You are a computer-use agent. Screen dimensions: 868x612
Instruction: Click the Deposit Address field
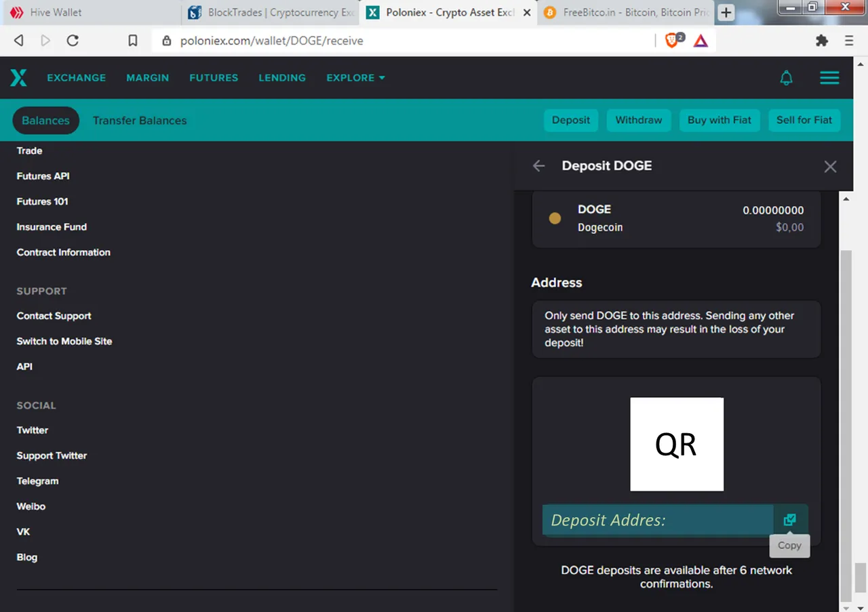(x=658, y=520)
